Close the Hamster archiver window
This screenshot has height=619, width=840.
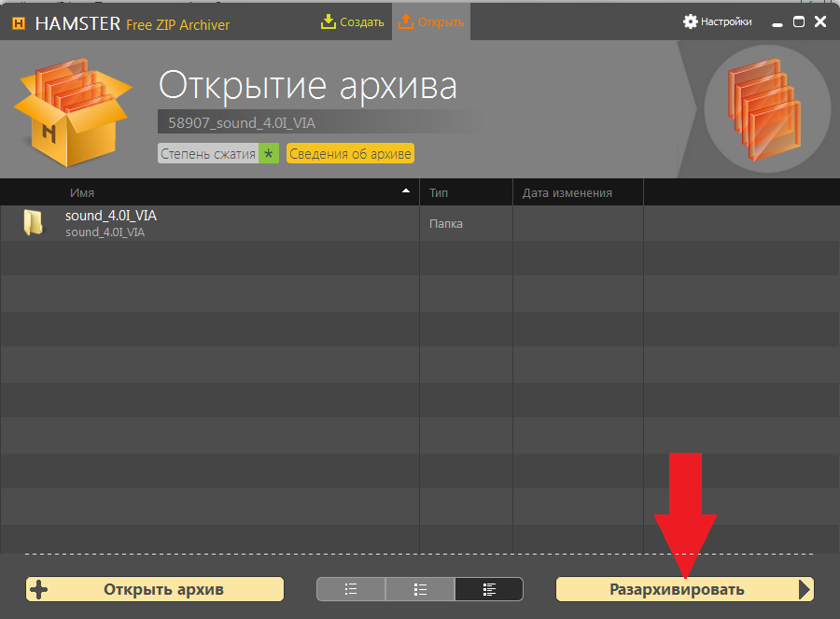click(820, 21)
